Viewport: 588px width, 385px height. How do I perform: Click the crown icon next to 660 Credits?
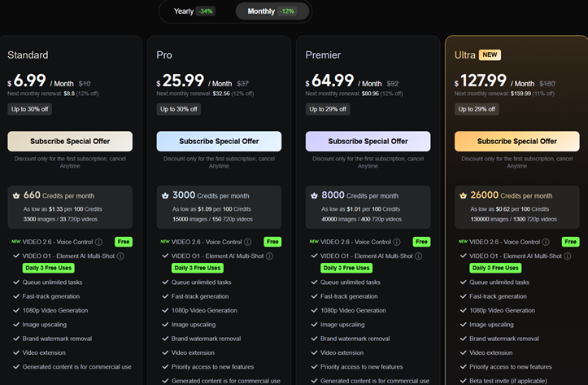click(x=16, y=195)
